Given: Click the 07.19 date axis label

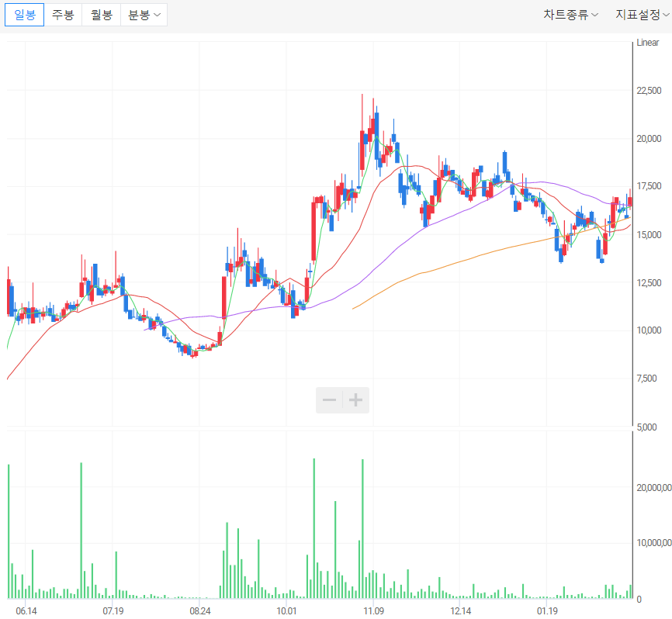Looking at the screenshot, I should click(x=113, y=611).
